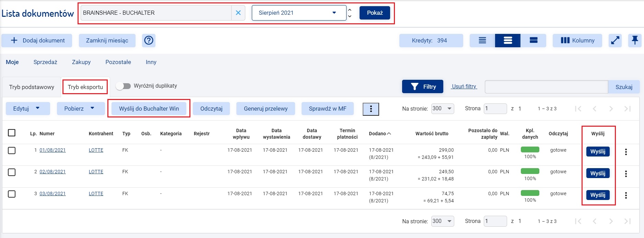Click Wyślij do Buchalter Win
The image size is (644, 238).
[x=149, y=109]
